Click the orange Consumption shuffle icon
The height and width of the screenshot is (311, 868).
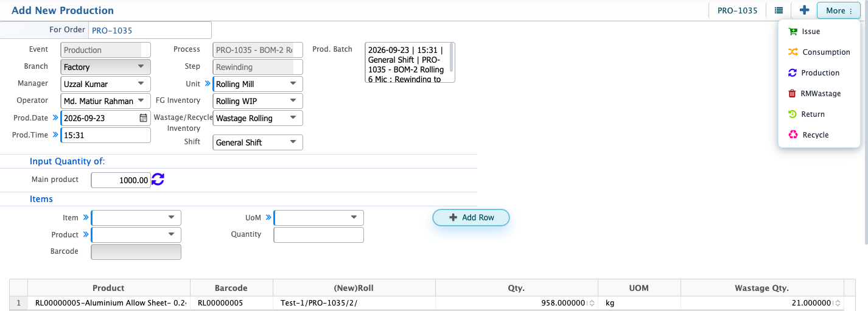(x=793, y=52)
